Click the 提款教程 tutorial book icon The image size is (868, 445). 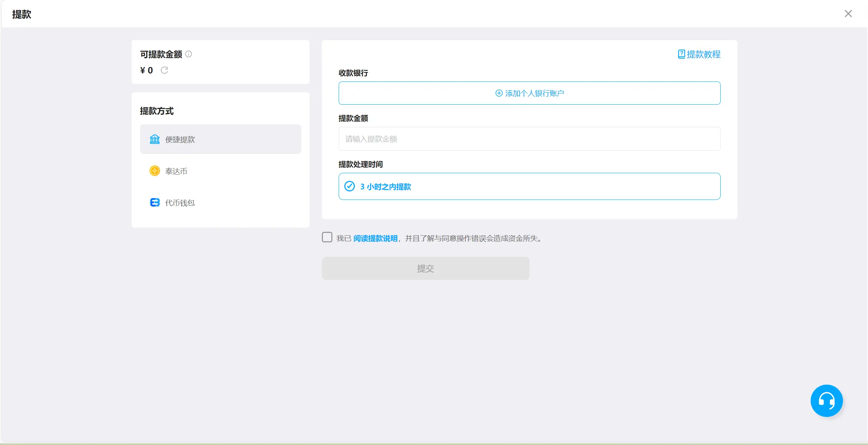[x=681, y=54]
